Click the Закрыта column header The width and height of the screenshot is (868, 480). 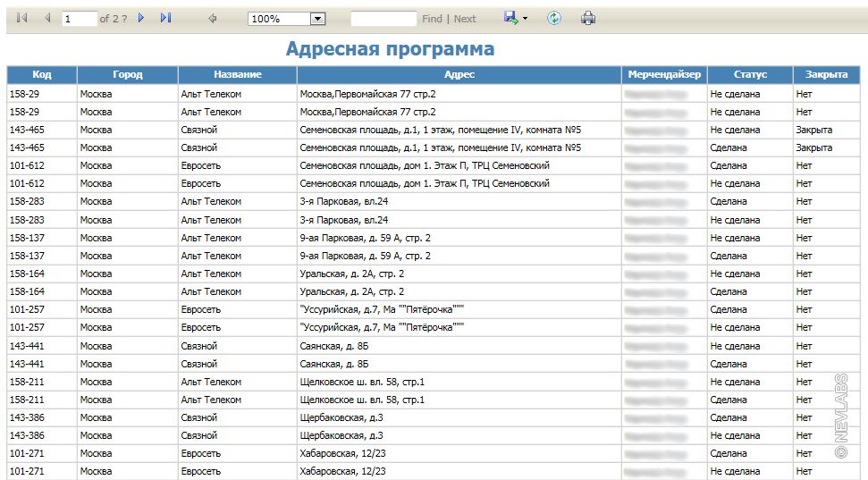(826, 74)
